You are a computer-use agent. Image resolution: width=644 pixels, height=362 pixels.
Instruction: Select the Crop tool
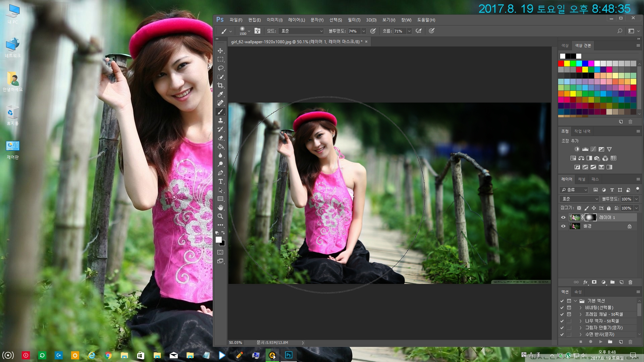[x=220, y=85]
